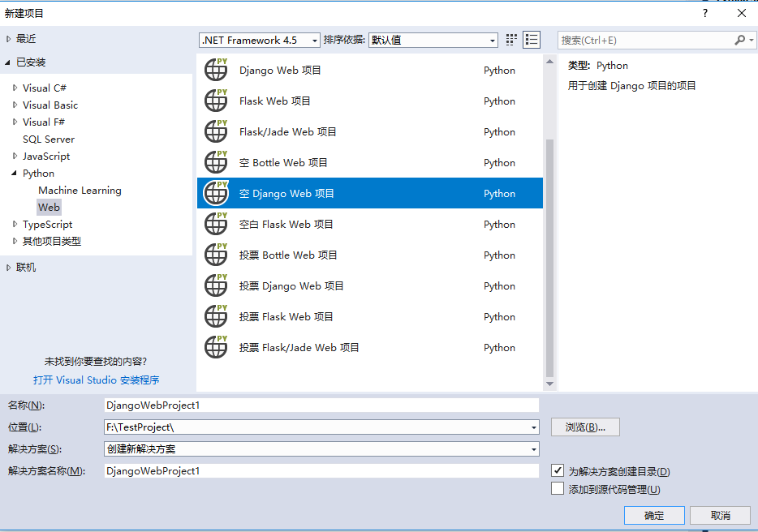
Task: Toggle 为解决方案创建目录 checkbox
Action: [x=558, y=470]
